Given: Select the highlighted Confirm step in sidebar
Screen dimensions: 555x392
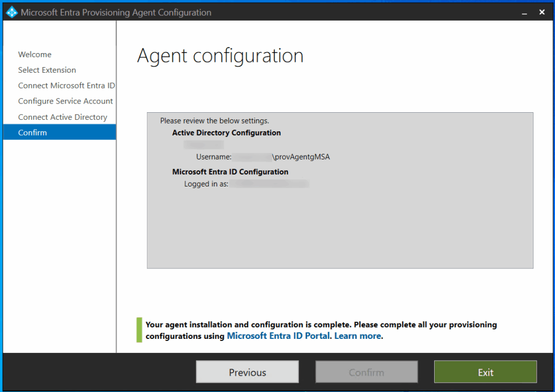Looking at the screenshot, I should click(33, 133).
